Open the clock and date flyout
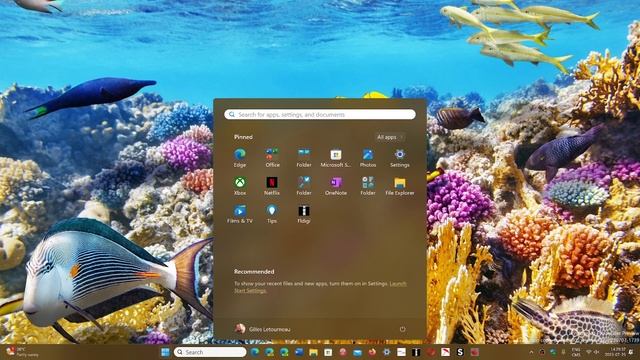Viewport: 640px width, 360px height. pyautogui.click(x=616, y=352)
